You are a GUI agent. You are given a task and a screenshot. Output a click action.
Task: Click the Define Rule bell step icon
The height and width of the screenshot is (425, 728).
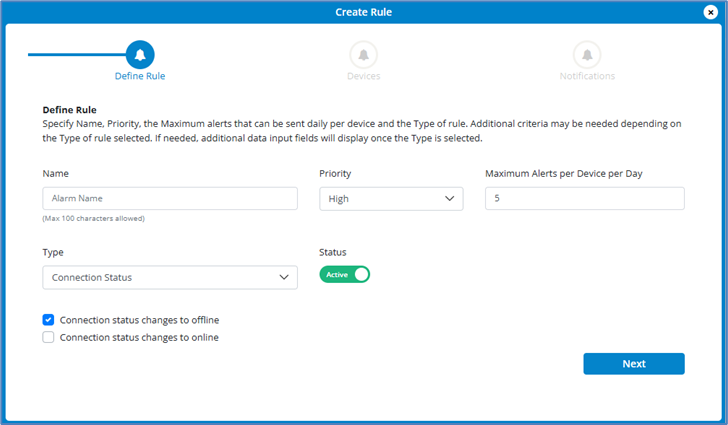coord(140,54)
